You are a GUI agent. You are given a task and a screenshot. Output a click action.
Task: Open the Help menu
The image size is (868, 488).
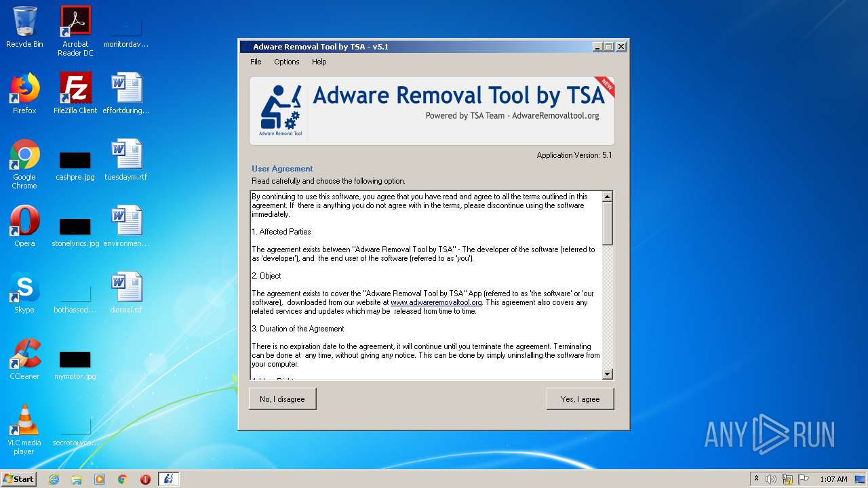319,62
